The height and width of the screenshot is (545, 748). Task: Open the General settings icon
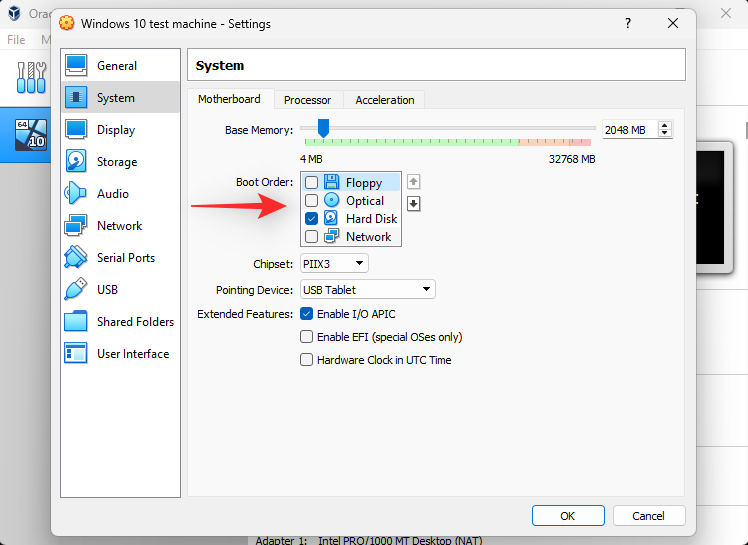[x=76, y=65]
